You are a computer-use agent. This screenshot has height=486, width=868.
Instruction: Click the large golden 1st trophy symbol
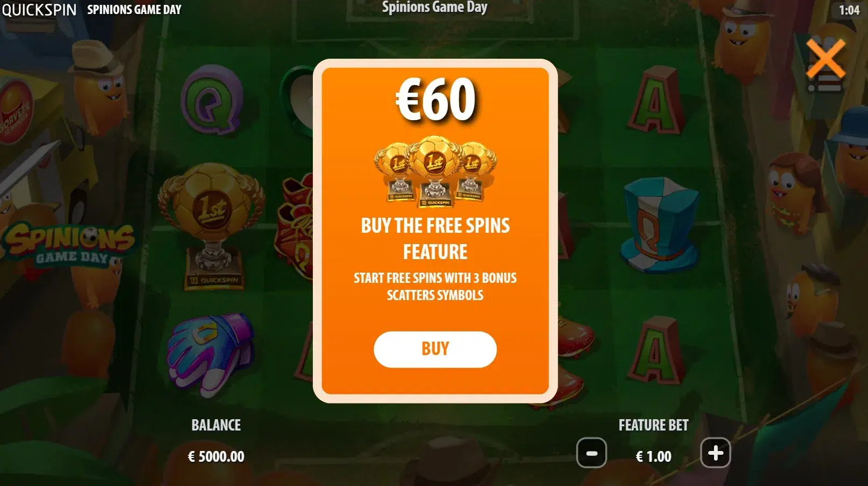pos(212,225)
